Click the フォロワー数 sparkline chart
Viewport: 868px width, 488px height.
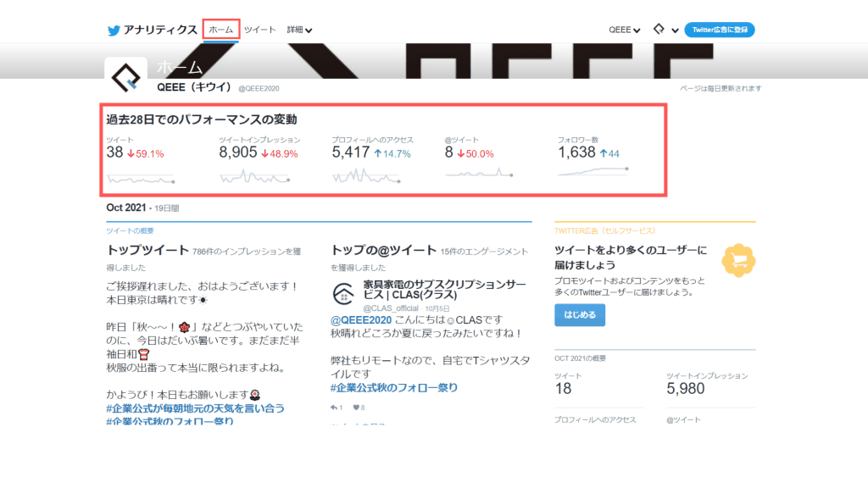click(x=593, y=171)
